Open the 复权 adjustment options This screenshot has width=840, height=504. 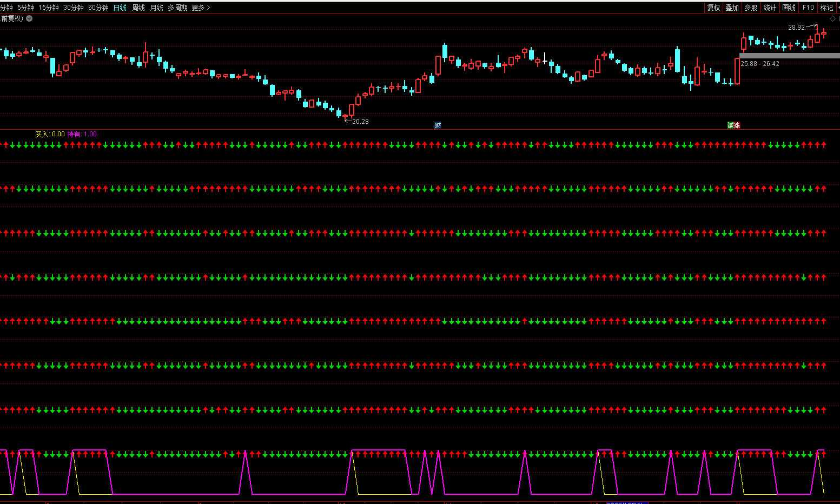point(713,8)
